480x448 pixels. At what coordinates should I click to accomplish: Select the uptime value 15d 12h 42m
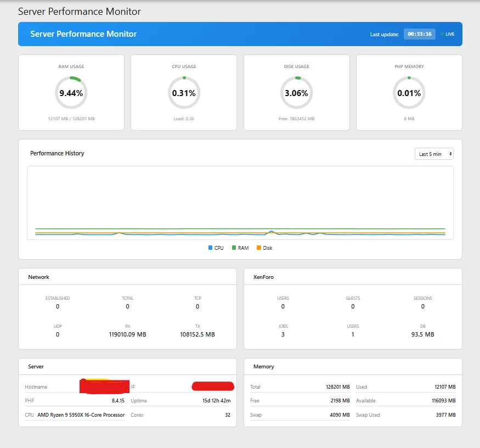pos(217,400)
